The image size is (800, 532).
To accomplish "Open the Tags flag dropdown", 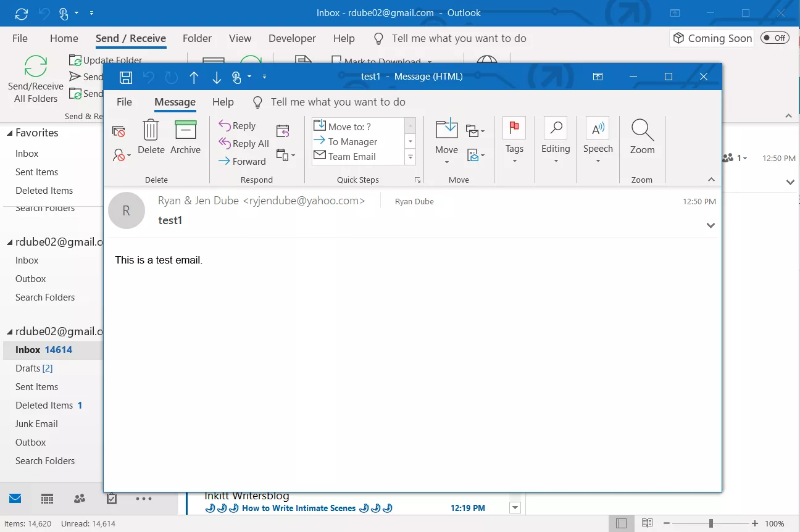I will point(514,141).
